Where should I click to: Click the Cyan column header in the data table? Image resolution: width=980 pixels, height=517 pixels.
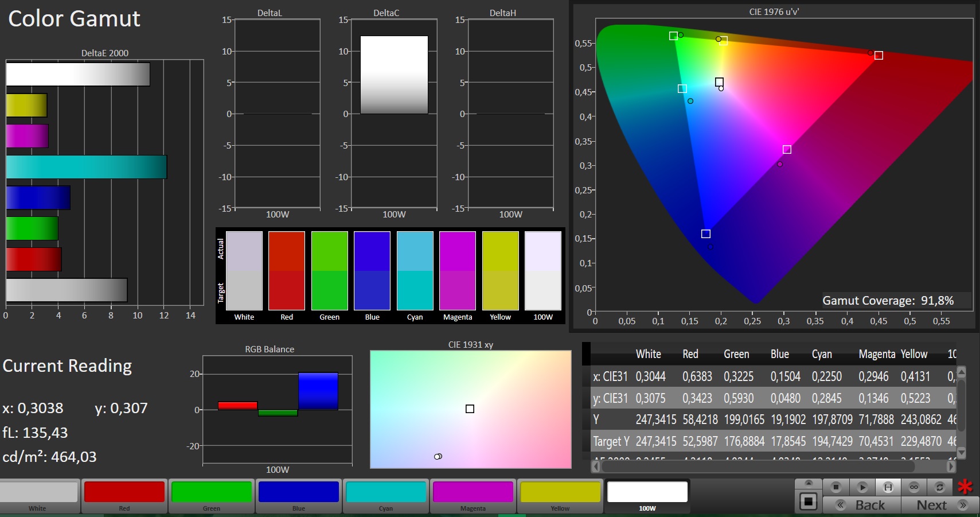[x=822, y=354]
